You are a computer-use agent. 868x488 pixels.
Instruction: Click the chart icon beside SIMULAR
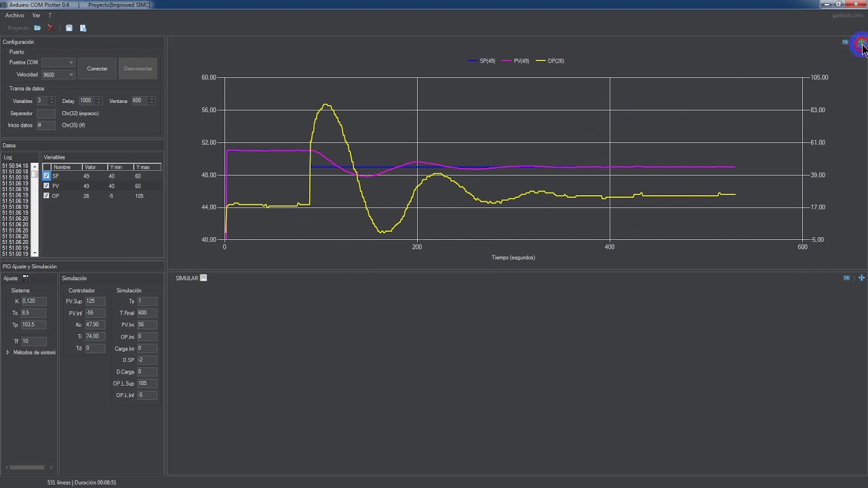203,278
